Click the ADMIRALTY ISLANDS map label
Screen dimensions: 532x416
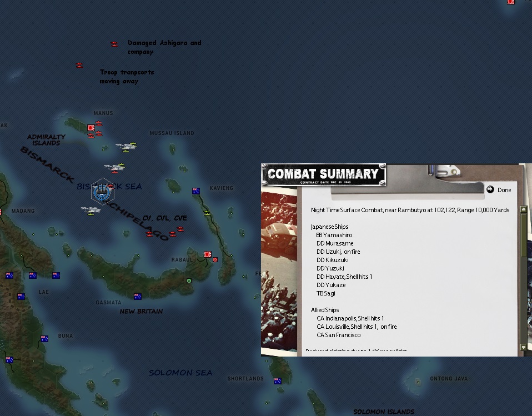(46, 140)
